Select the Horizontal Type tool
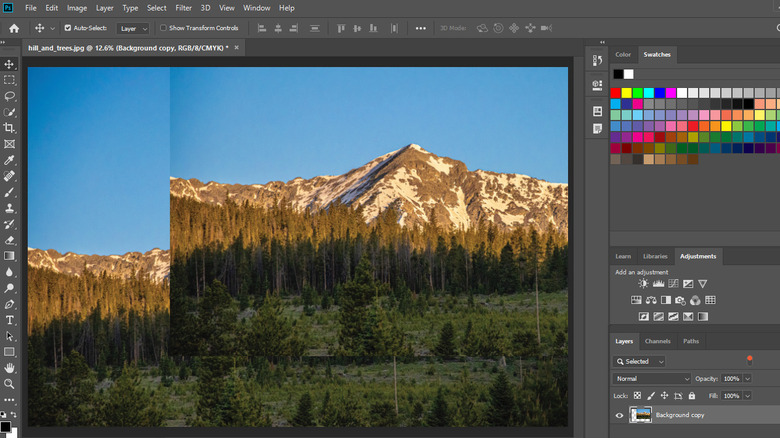The width and height of the screenshot is (780, 438). tap(10, 320)
